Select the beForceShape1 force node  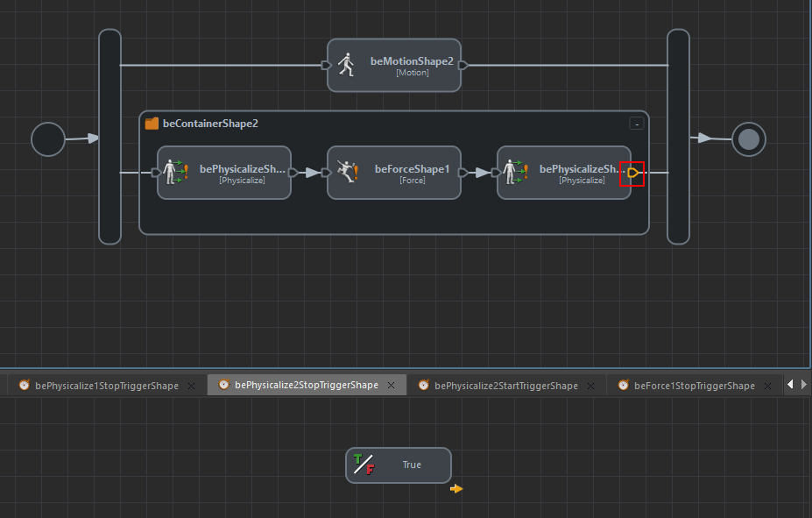tap(394, 173)
